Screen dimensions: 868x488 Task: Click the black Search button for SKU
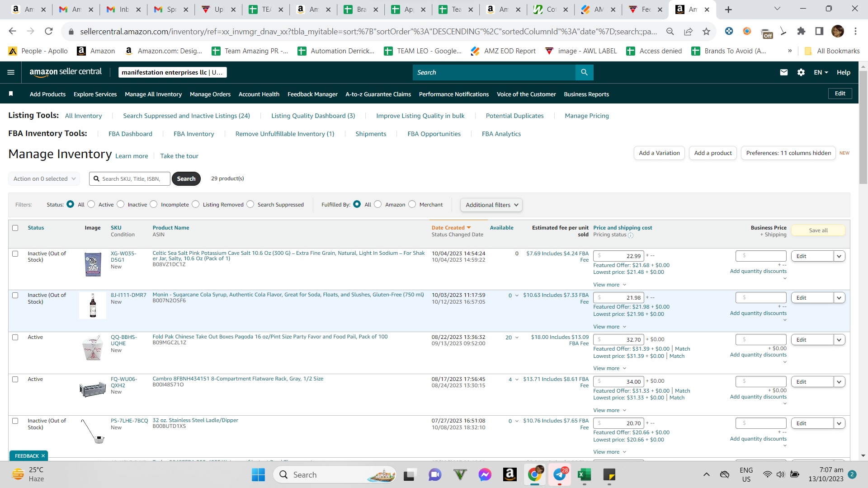tap(186, 179)
